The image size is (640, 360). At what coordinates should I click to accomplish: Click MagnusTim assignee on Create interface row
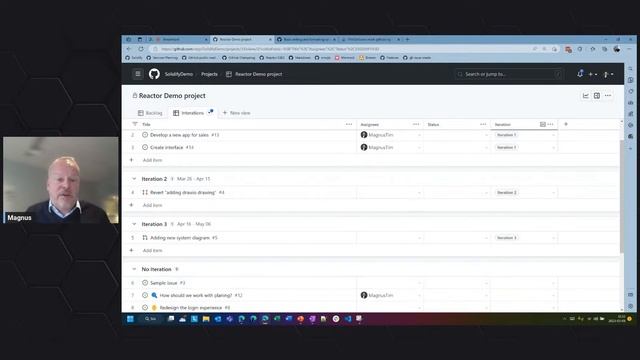(x=377, y=147)
